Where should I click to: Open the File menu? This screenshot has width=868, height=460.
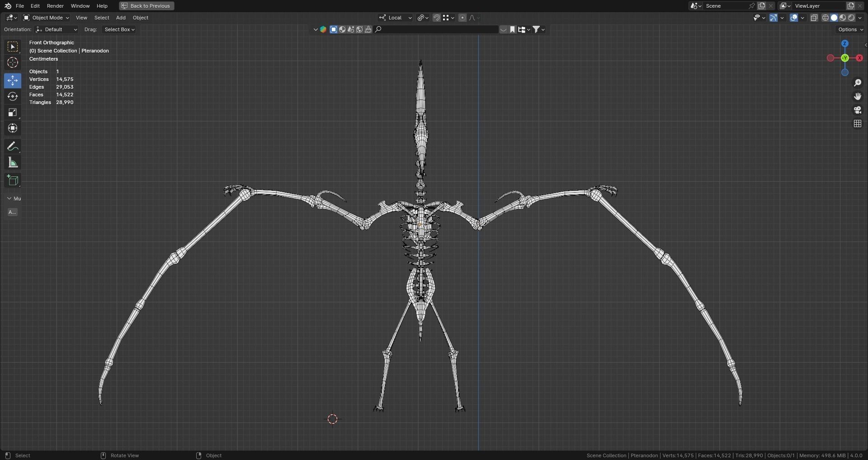[20, 6]
